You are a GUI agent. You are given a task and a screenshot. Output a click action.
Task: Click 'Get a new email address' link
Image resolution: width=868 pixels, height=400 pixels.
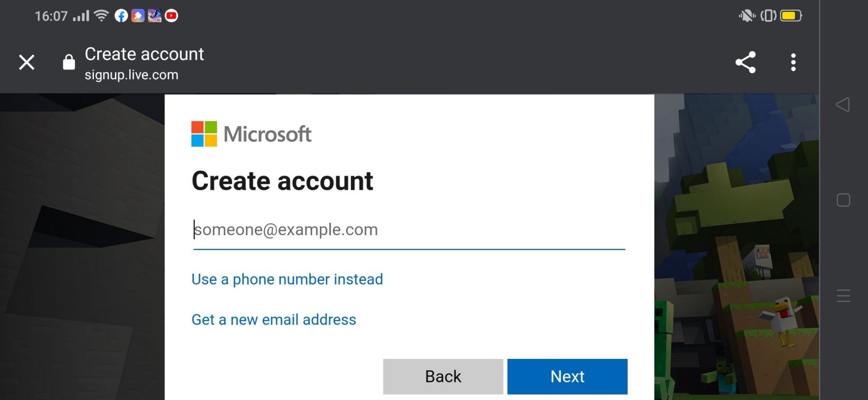[x=273, y=320]
